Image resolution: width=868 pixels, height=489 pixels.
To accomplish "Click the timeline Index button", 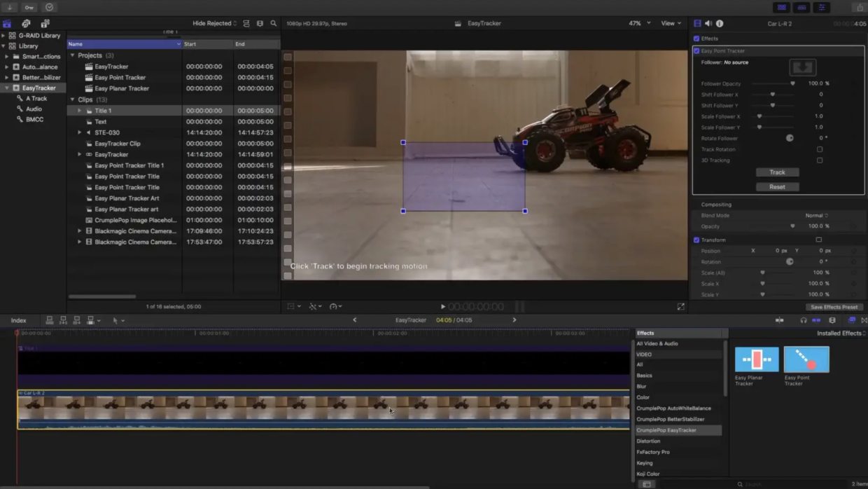I will point(19,320).
